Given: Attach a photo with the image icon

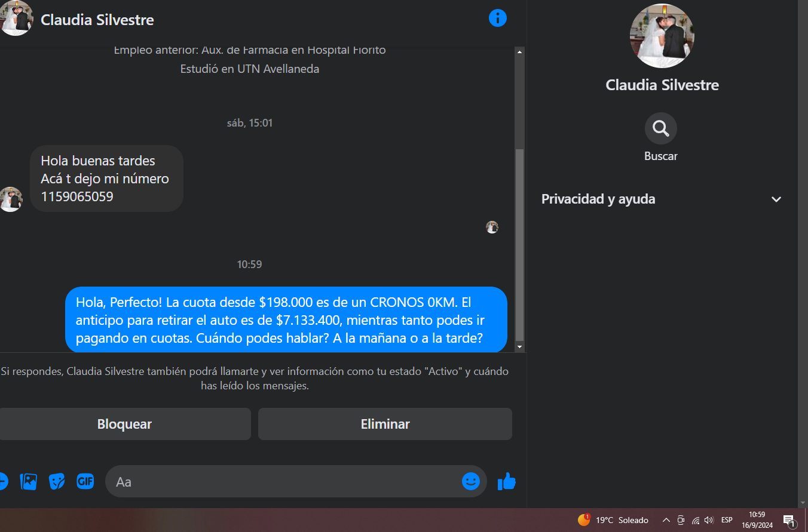Looking at the screenshot, I should coord(29,481).
